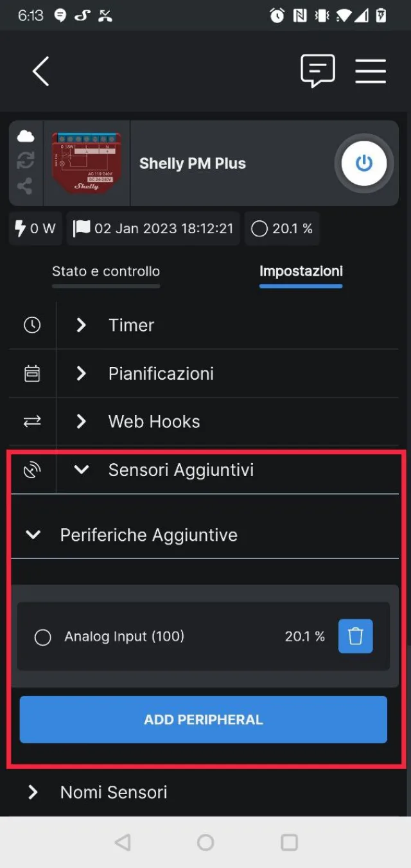The width and height of the screenshot is (411, 868).
Task: Expand the Nomi Sensori section
Action: tap(33, 792)
